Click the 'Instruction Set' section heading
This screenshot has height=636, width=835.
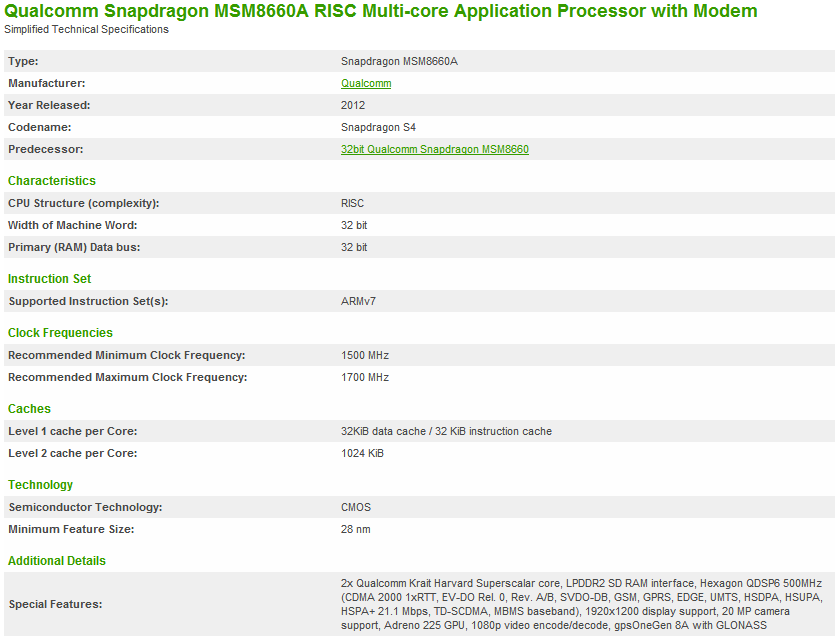[x=50, y=279]
